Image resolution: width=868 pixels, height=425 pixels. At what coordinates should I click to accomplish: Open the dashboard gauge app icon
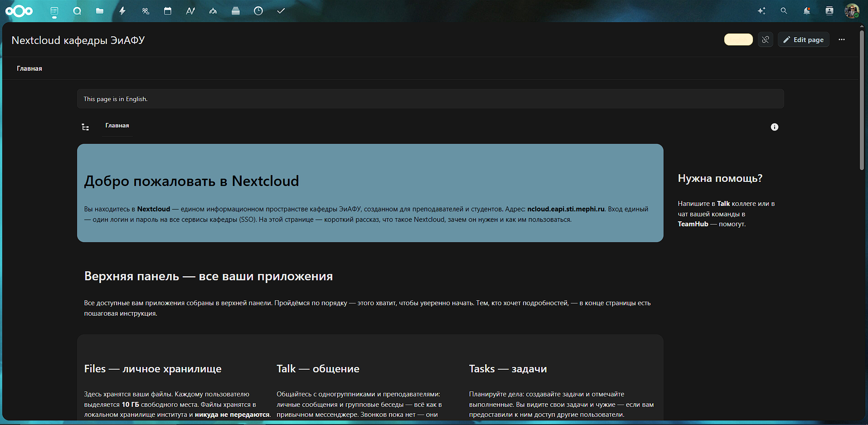pos(213,11)
